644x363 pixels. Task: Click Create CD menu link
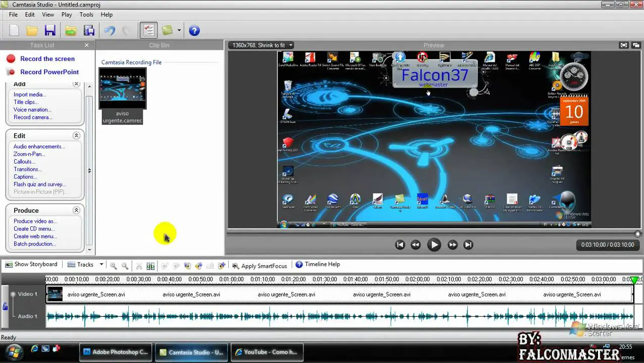click(34, 229)
